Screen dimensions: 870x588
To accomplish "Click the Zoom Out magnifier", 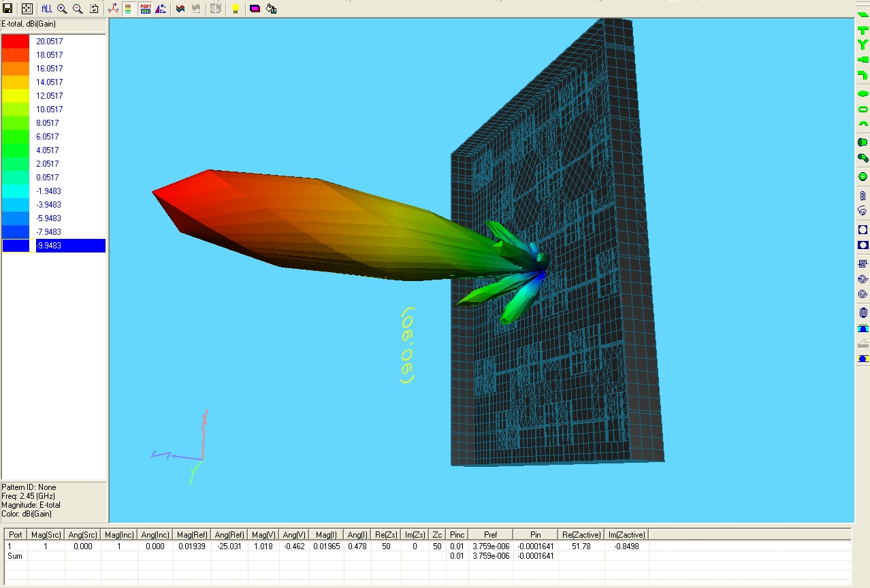I will tap(78, 9).
